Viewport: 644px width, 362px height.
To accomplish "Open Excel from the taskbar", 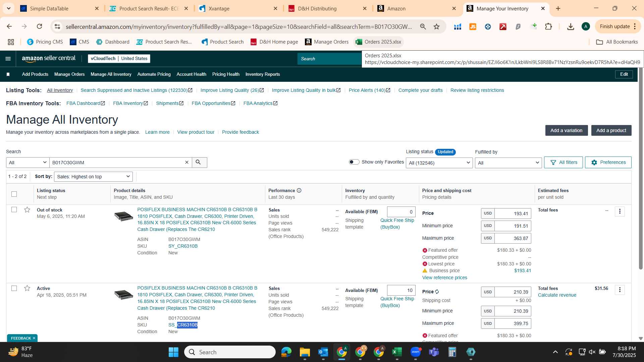I will click(397, 352).
